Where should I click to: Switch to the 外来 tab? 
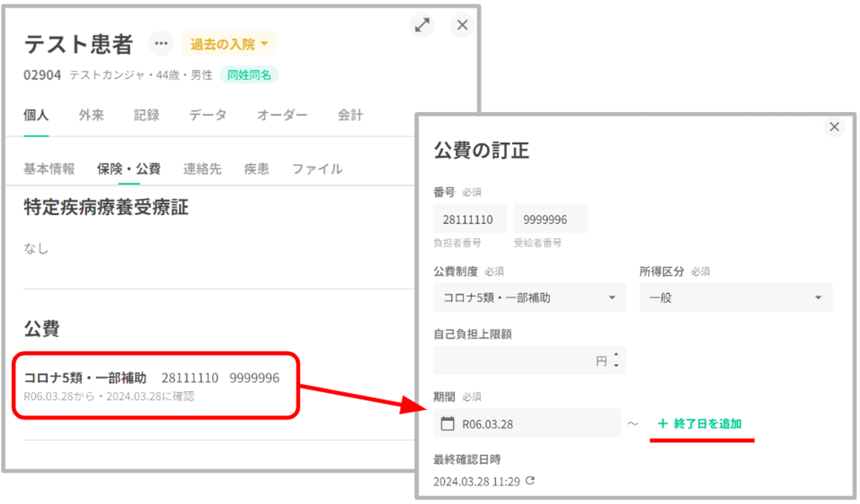[x=91, y=115]
